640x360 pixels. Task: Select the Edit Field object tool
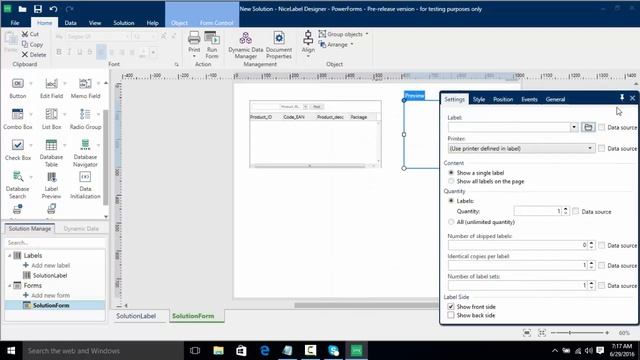point(51,88)
